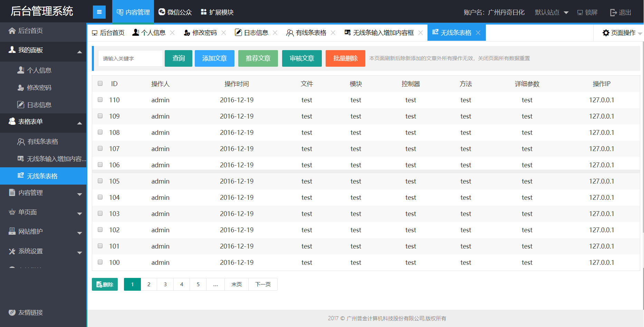Image resolution: width=644 pixels, height=327 pixels.
Task: Check the checkbox for row ID 105
Action: [100, 180]
